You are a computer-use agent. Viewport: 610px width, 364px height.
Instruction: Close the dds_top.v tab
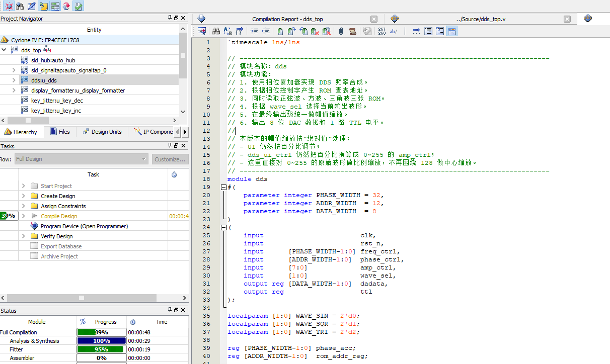[x=567, y=19]
